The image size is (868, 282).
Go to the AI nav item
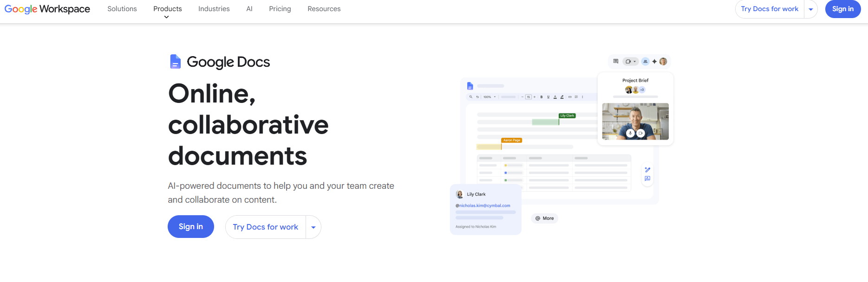(x=249, y=9)
